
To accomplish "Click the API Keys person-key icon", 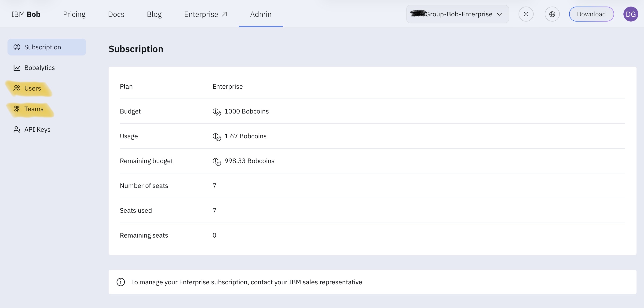I will tap(17, 129).
